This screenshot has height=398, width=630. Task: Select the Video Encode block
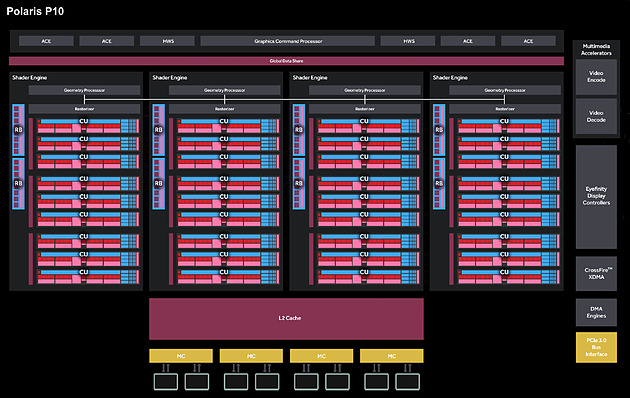click(596, 77)
